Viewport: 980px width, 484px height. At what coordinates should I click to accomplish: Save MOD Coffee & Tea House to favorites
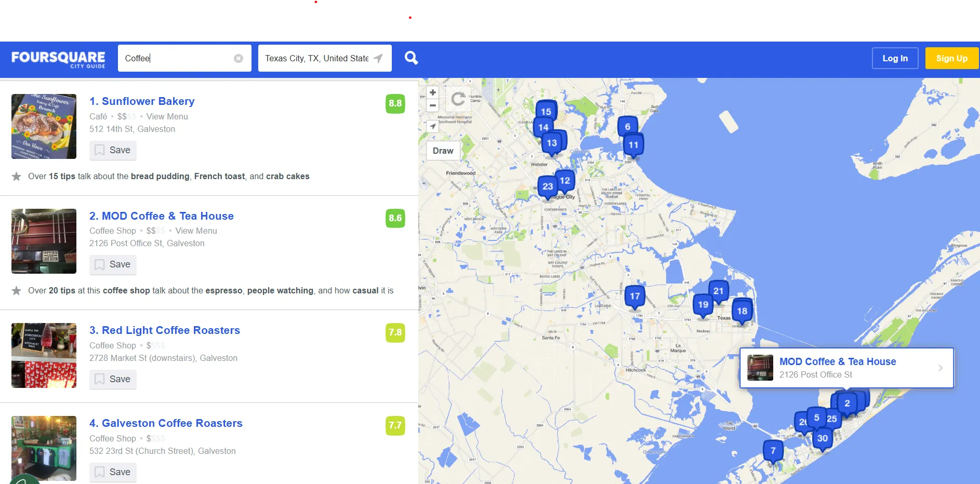tap(112, 264)
